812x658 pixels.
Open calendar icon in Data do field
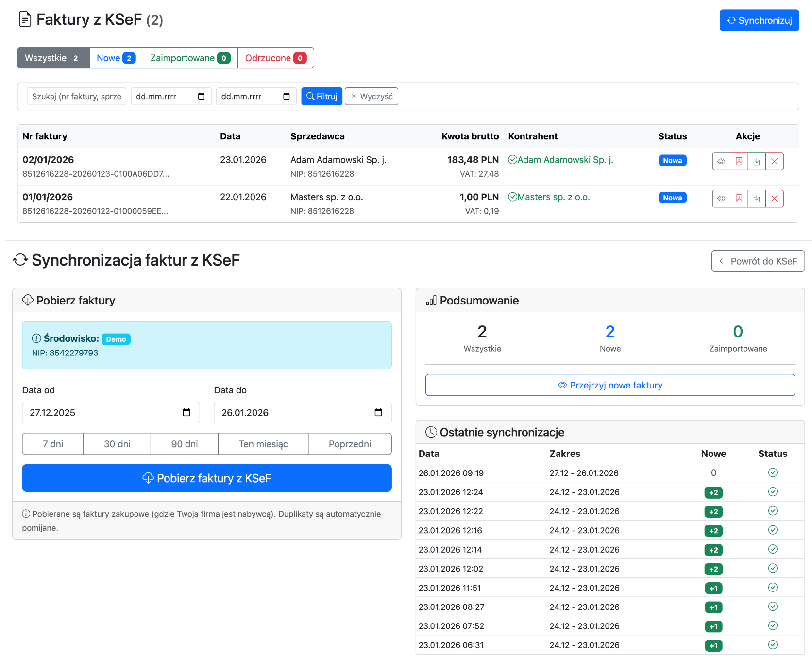(x=378, y=412)
